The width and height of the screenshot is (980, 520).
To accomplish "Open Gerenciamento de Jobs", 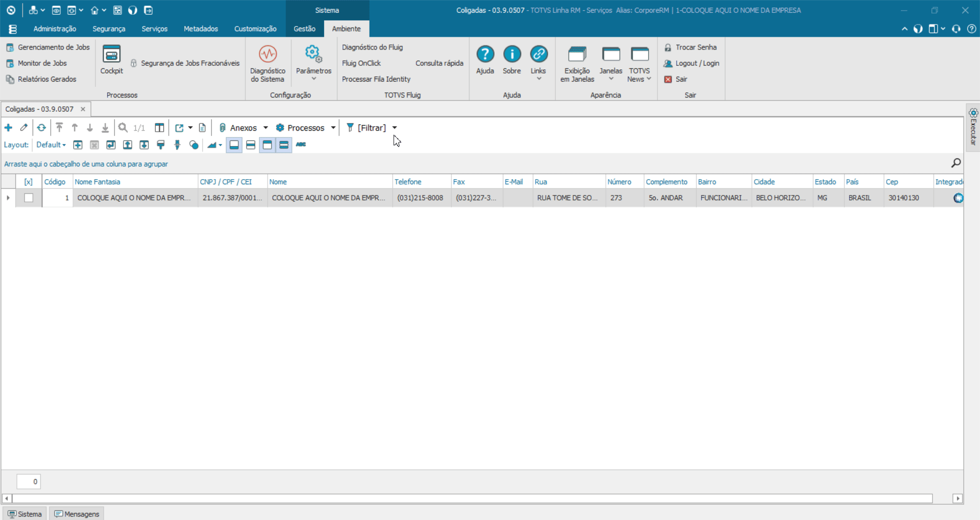I will 48,47.
